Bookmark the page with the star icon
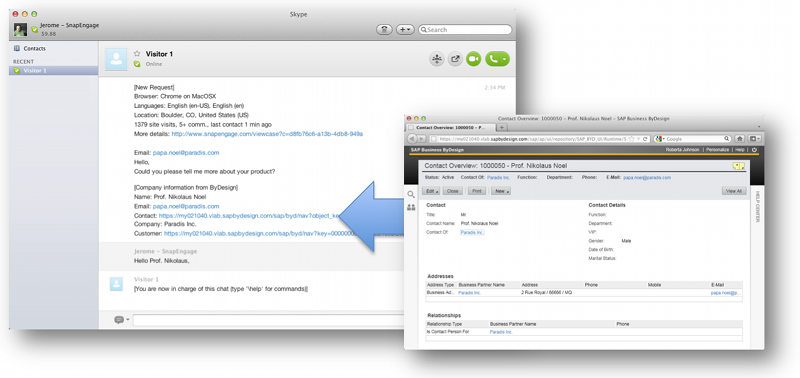 [632, 139]
